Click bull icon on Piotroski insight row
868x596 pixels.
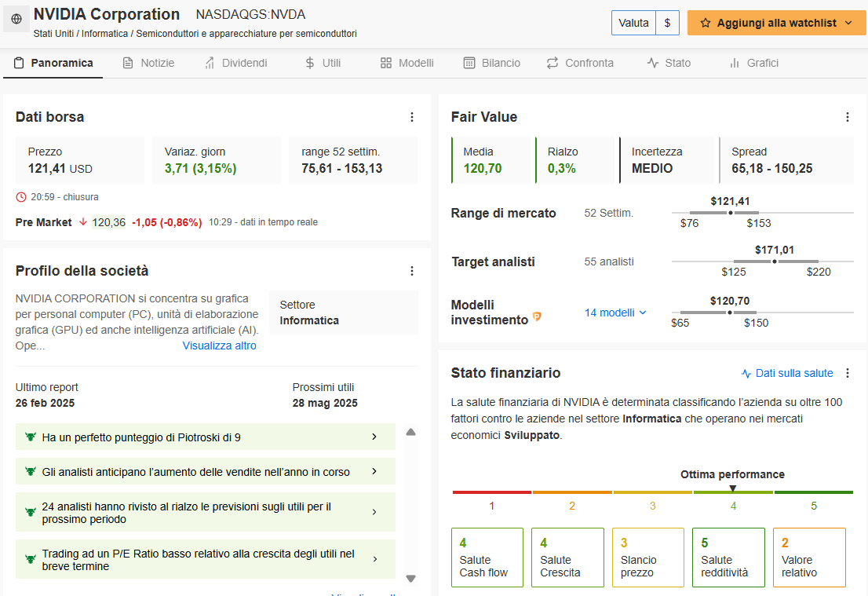pos(31,437)
